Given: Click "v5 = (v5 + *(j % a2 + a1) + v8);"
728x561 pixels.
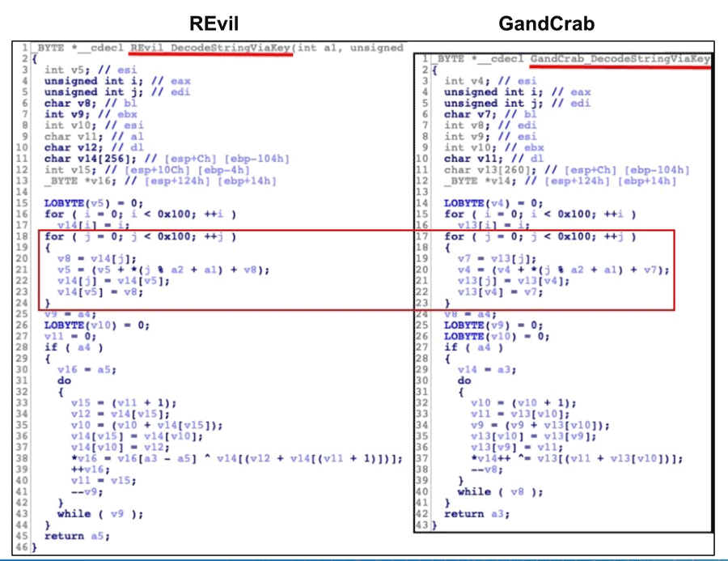Looking at the screenshot, I should pos(163,270).
